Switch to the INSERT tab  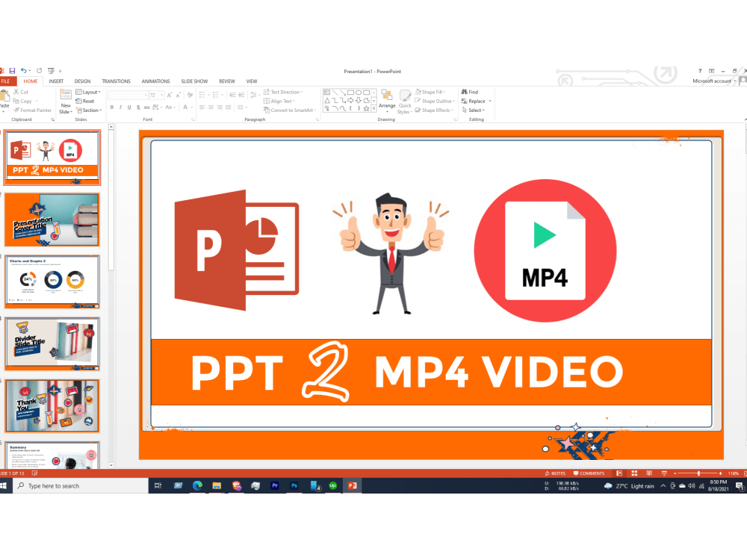(x=56, y=81)
